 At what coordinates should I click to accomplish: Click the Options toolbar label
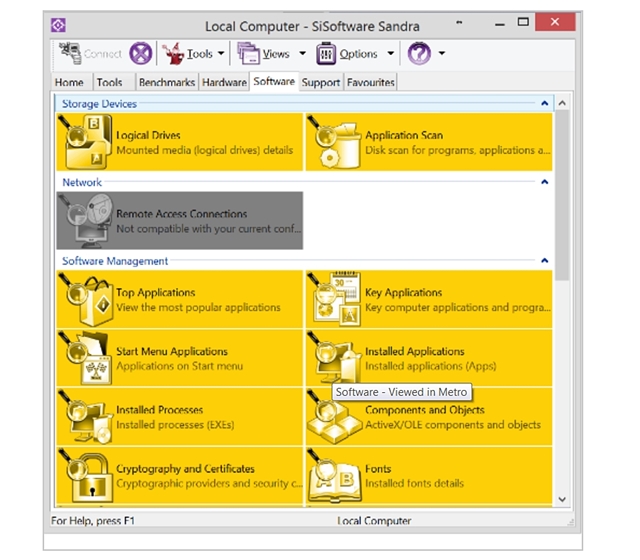pos(358,54)
